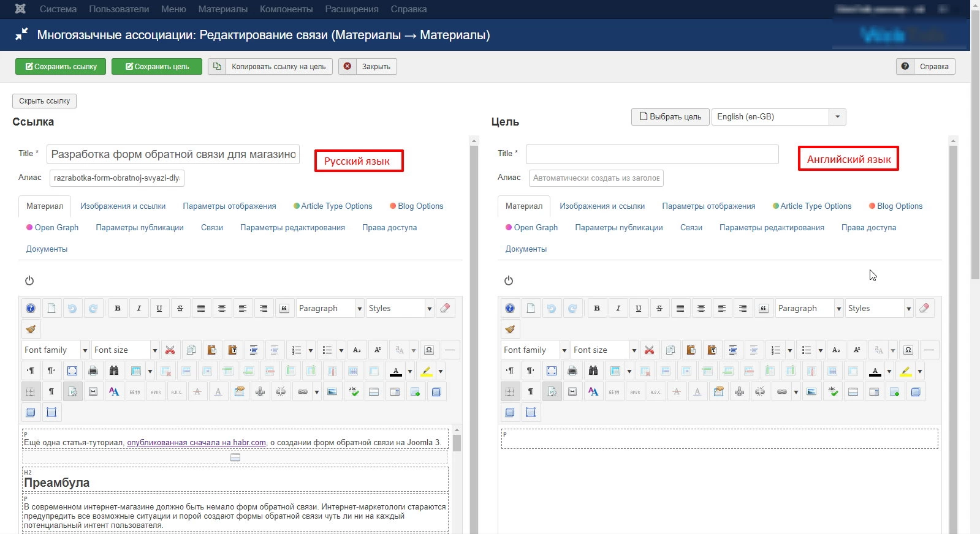This screenshot has height=534, width=980.
Task: Open Font size dropdown in Цель editor
Action: pyautogui.click(x=604, y=350)
